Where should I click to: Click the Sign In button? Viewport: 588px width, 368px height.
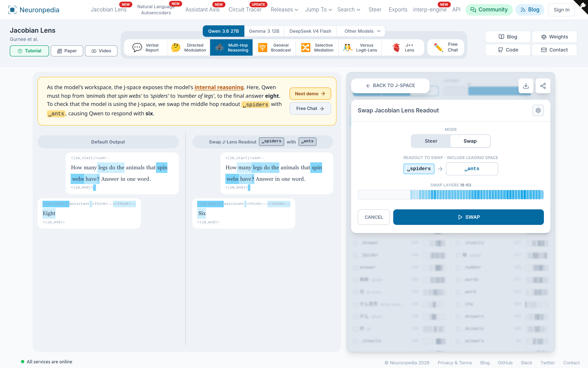pyautogui.click(x=561, y=10)
